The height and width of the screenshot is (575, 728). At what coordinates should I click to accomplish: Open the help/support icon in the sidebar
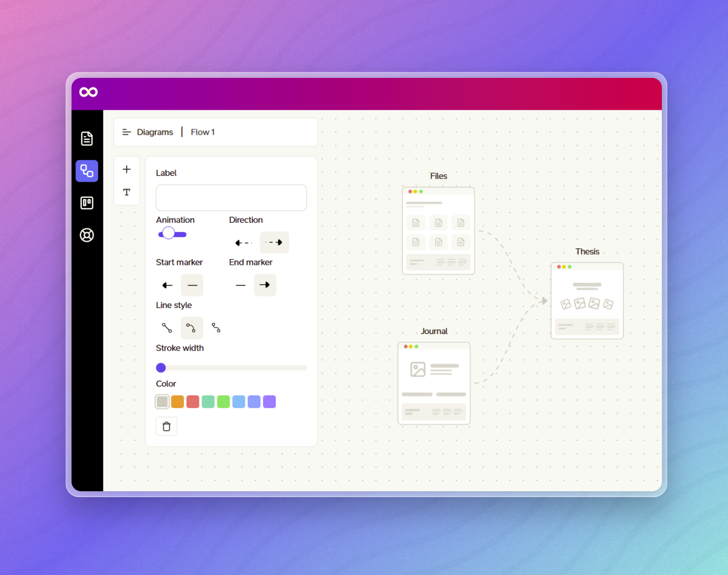(x=87, y=235)
